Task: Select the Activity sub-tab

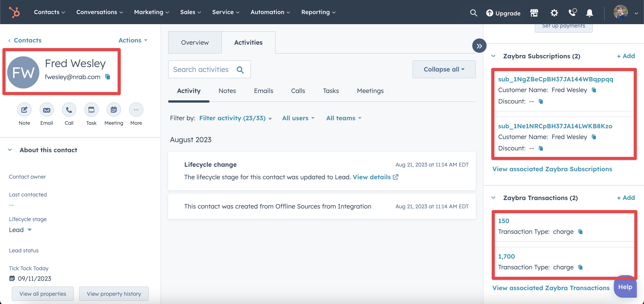Action: coord(189,91)
